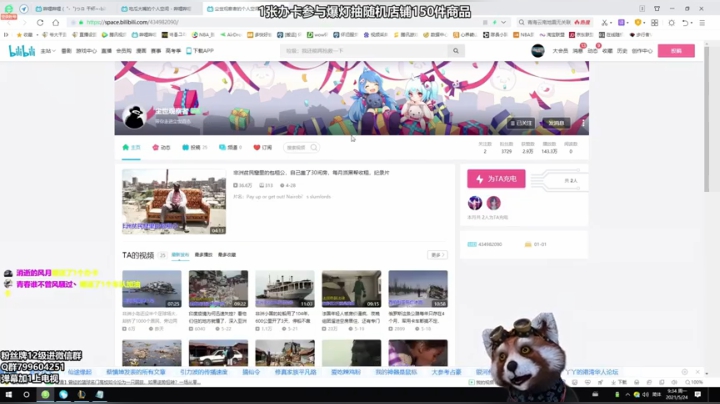Click the uploader's black-hat profile avatar
This screenshot has height=404, width=720.
(x=135, y=117)
